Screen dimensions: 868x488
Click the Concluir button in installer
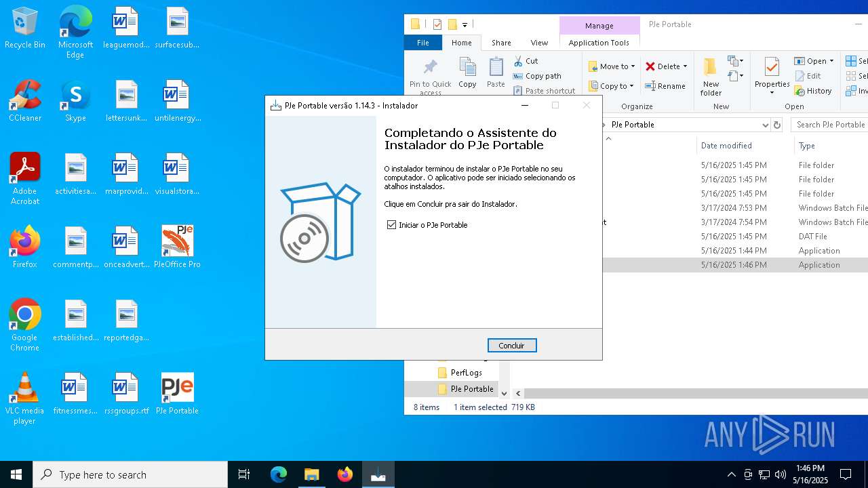(511, 346)
